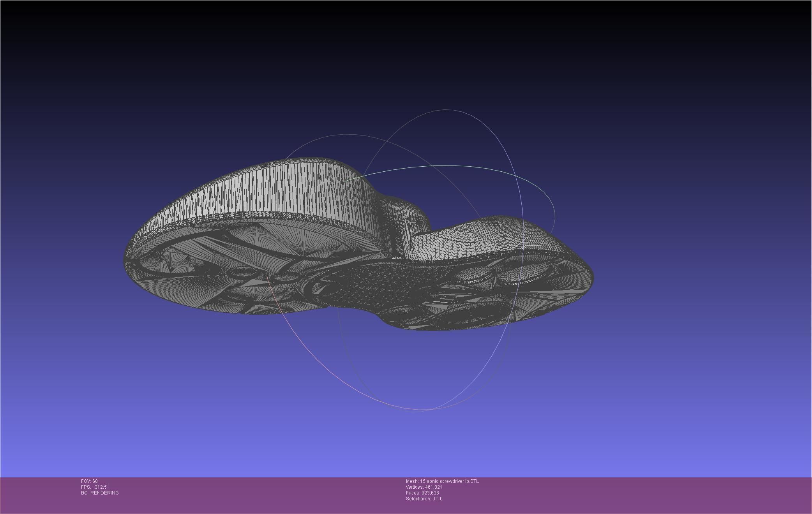Screen dimensions: 812x514
Task: Click the green trackball arc above the model
Action: [x=452, y=166]
